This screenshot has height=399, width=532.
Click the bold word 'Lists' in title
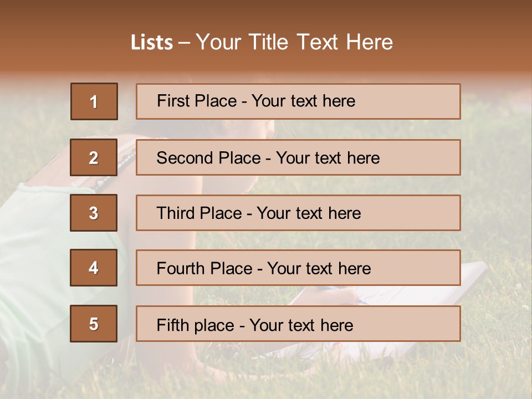click(x=151, y=43)
